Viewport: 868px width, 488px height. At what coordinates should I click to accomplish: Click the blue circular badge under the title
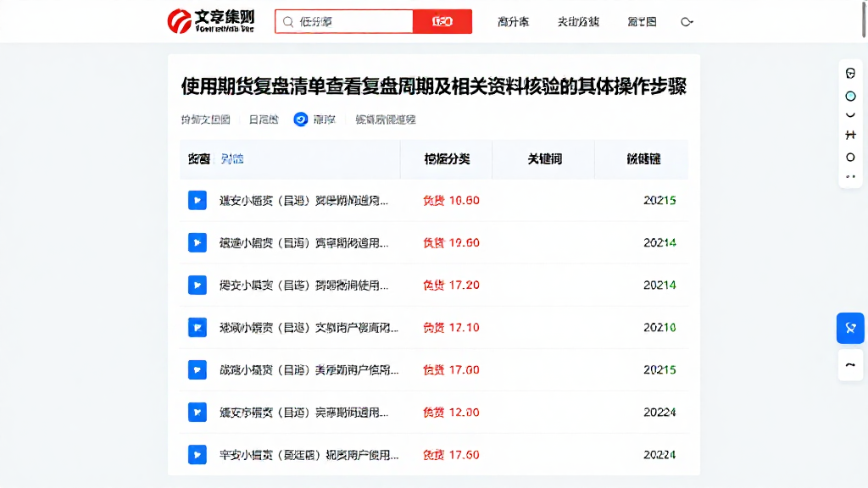pos(301,119)
